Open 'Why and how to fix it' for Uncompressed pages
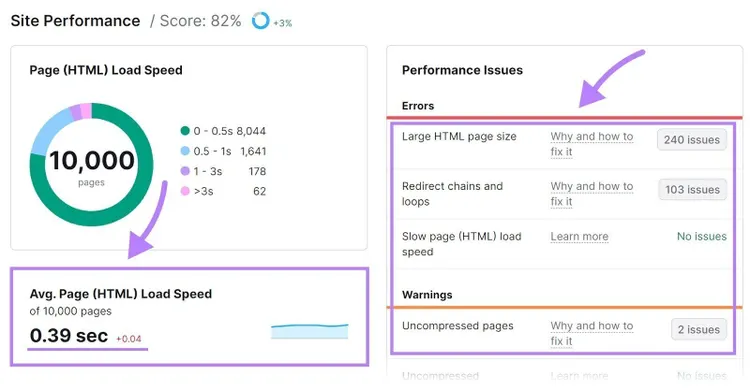This screenshot has height=390, width=750. coord(592,334)
